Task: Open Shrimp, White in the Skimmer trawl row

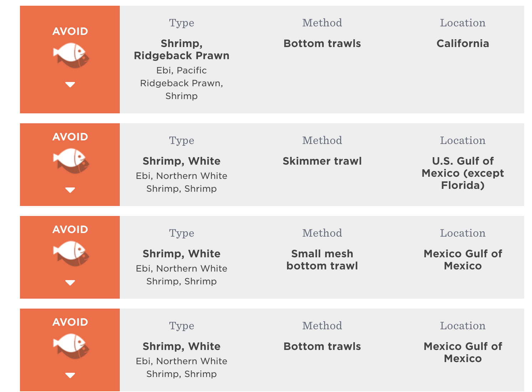Action: click(x=181, y=161)
